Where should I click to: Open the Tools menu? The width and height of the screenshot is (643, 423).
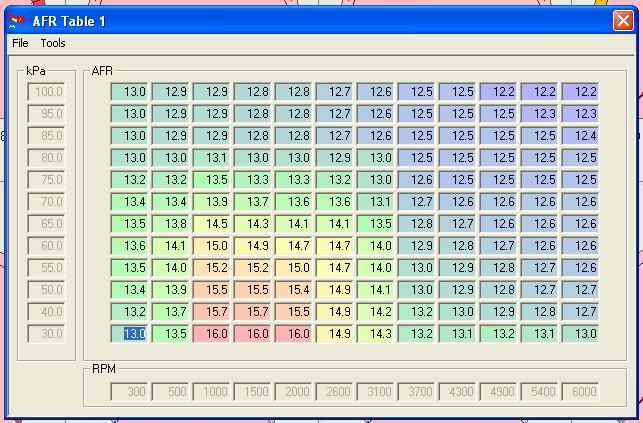[x=53, y=43]
